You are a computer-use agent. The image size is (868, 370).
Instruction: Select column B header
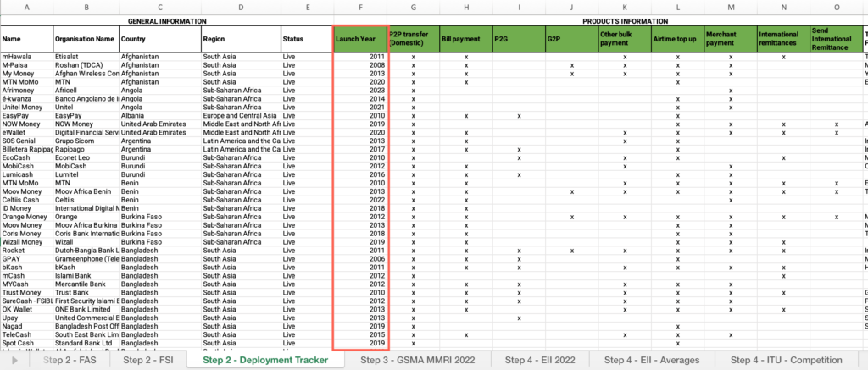(86, 7)
